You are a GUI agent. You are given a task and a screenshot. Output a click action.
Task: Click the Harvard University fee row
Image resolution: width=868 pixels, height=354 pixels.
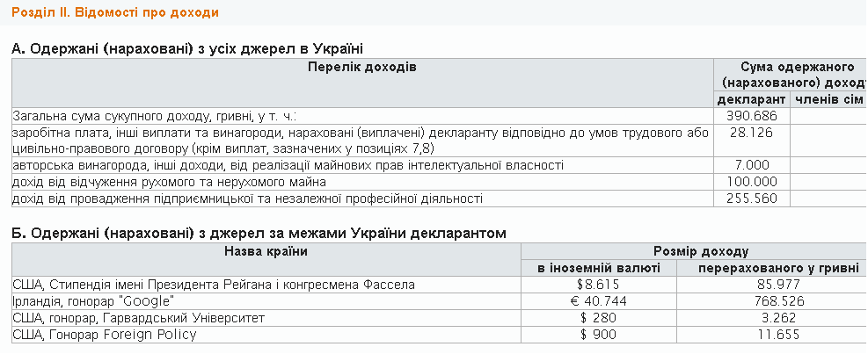[x=151, y=318]
